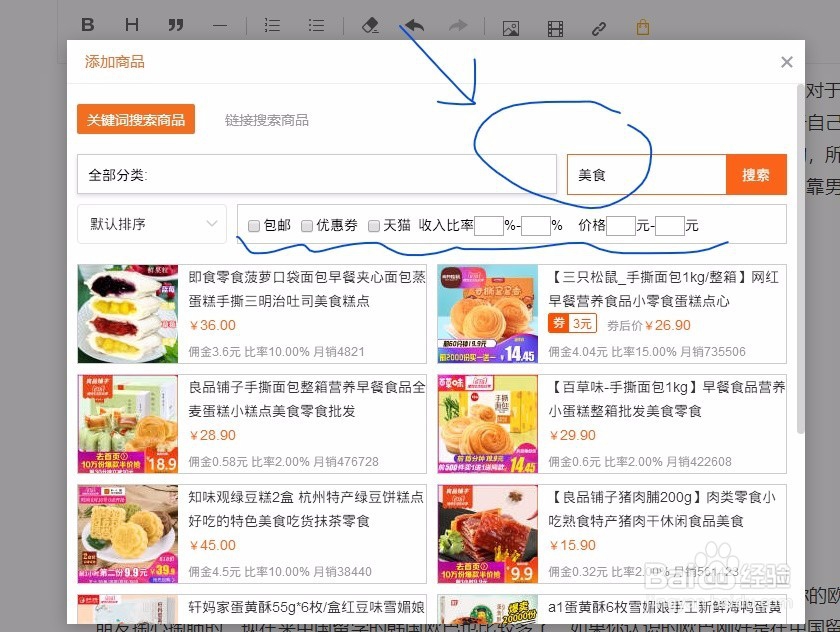This screenshot has height=632, width=840.
Task: Select 三只松鼠 手撕面包 product thumbnail
Action: pyautogui.click(x=488, y=314)
